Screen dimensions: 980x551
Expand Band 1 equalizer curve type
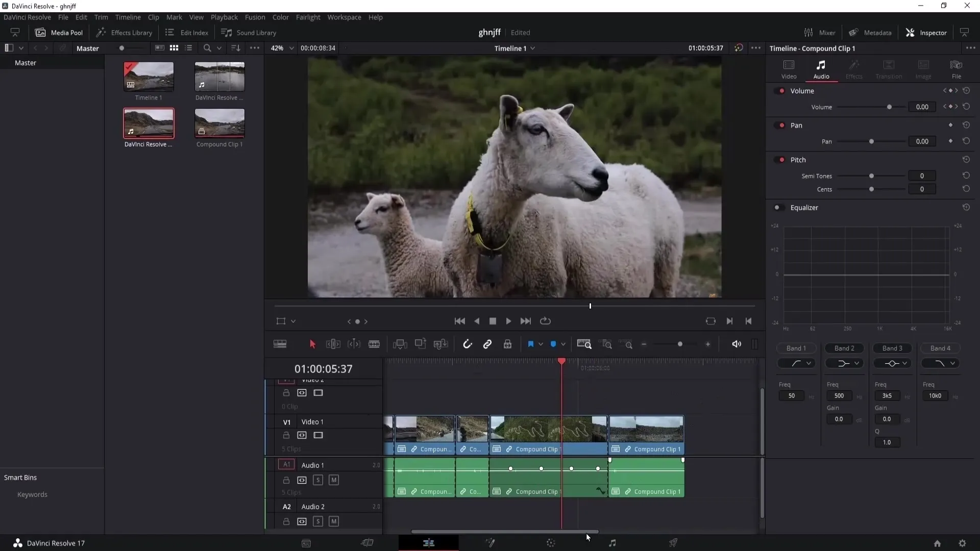pyautogui.click(x=809, y=363)
